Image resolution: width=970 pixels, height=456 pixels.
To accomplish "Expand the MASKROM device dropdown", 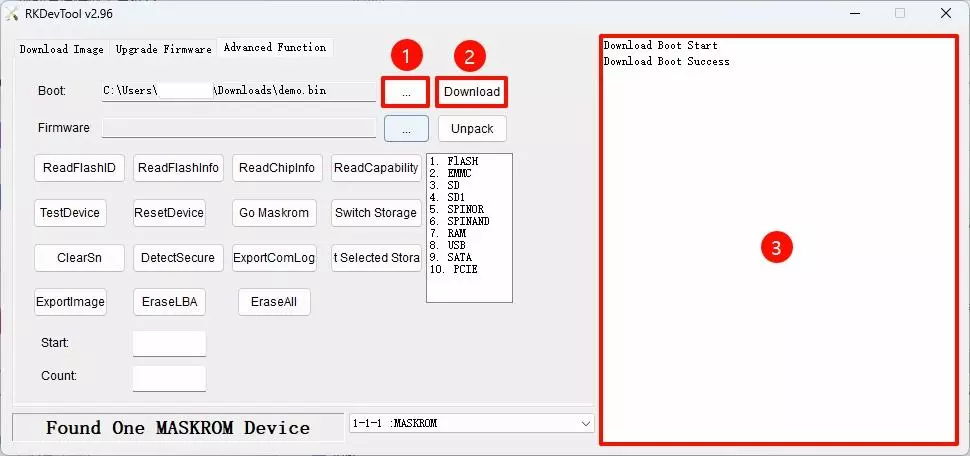I will [585, 424].
